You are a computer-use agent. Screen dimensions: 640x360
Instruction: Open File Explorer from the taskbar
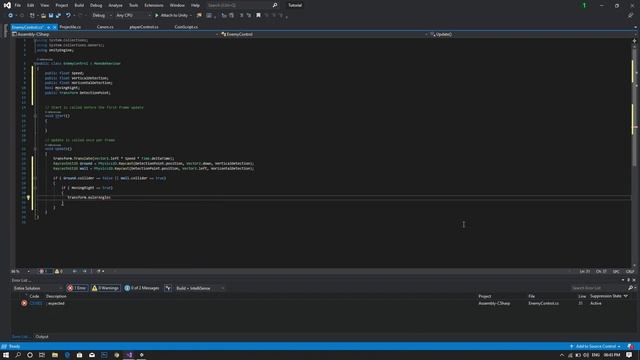(x=55, y=355)
